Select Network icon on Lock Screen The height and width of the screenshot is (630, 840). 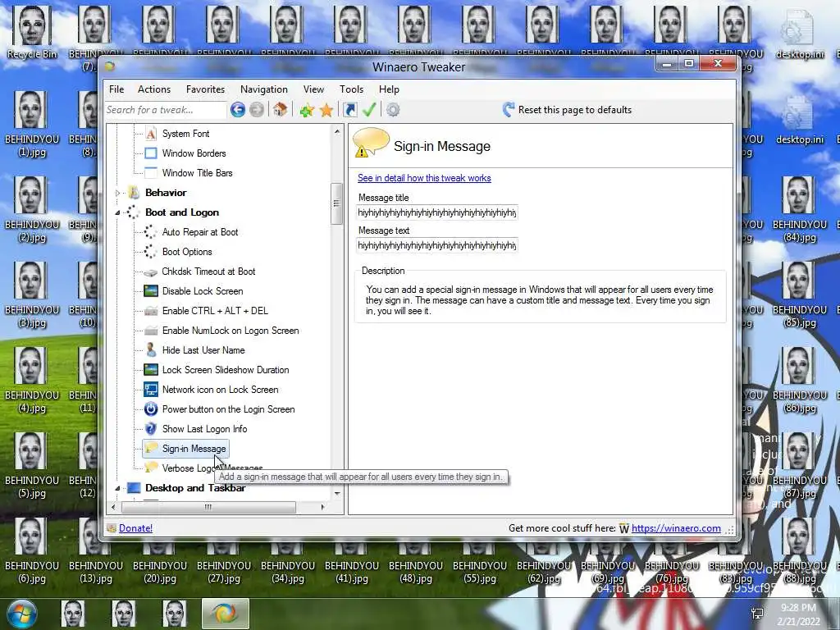[x=220, y=390]
